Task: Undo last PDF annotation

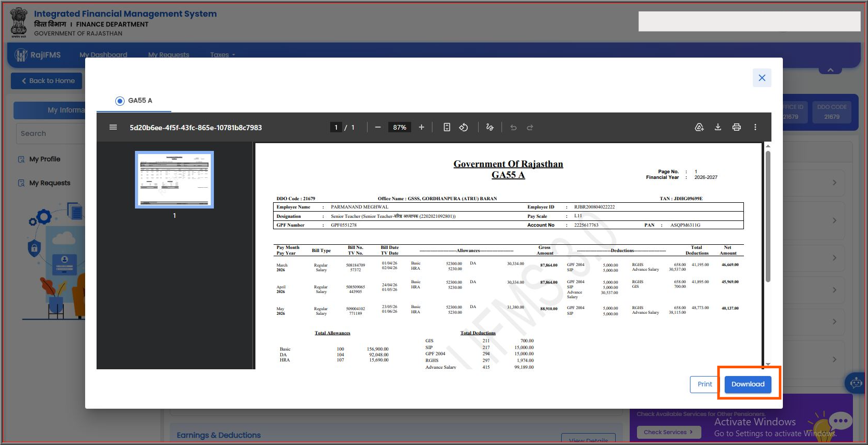Action: click(x=513, y=127)
